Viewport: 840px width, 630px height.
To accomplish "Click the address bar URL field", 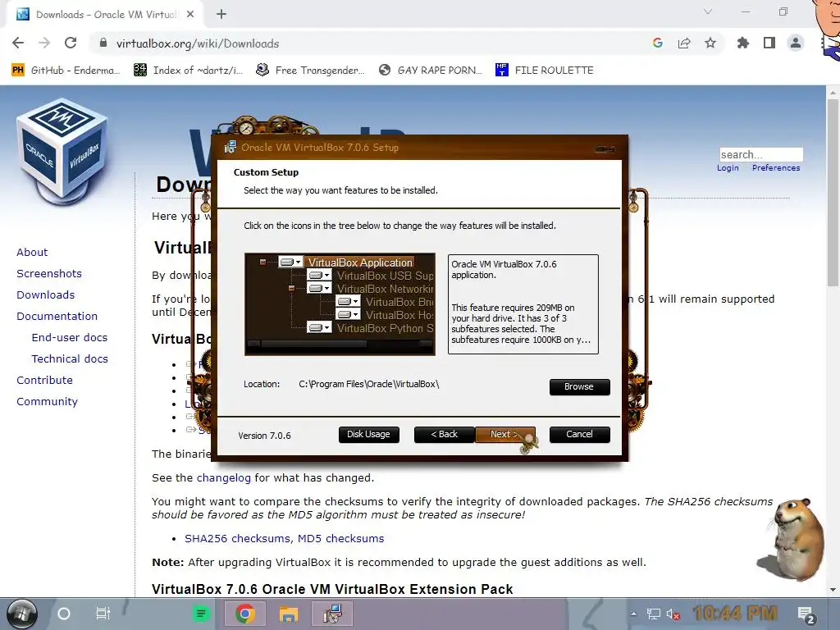I will click(370, 43).
